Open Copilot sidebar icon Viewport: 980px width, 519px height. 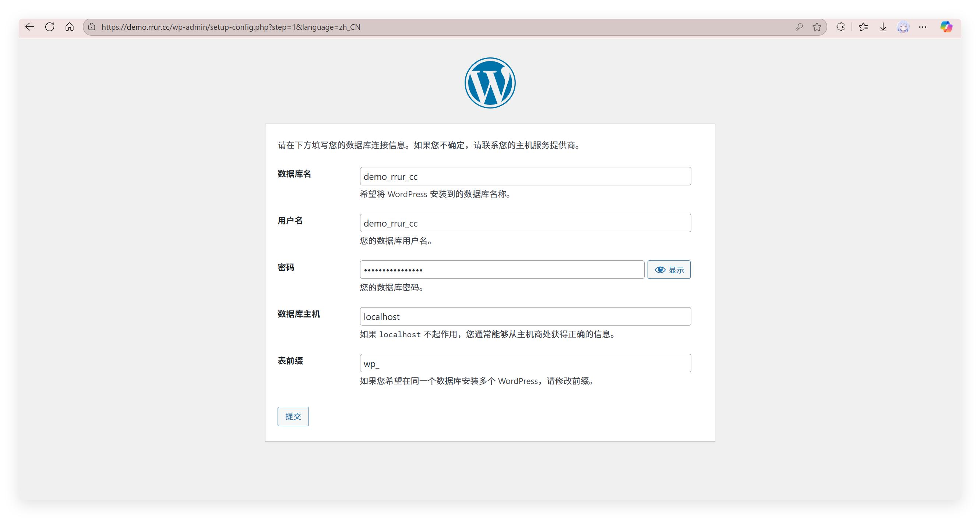[946, 27]
